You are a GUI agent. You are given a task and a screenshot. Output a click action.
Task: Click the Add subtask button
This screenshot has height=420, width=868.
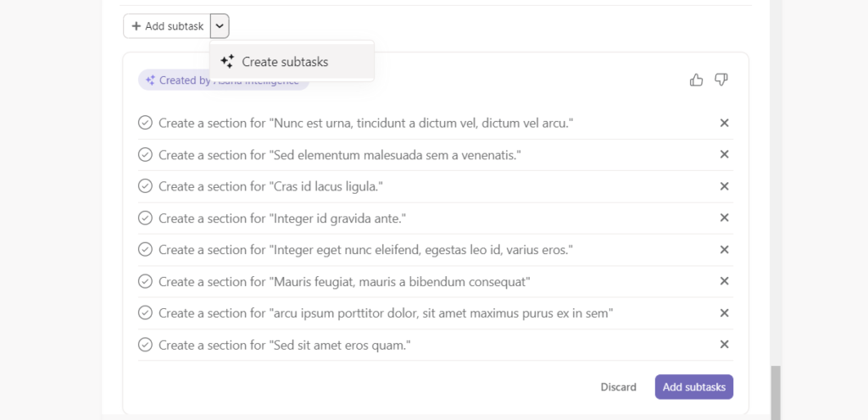[167, 26]
